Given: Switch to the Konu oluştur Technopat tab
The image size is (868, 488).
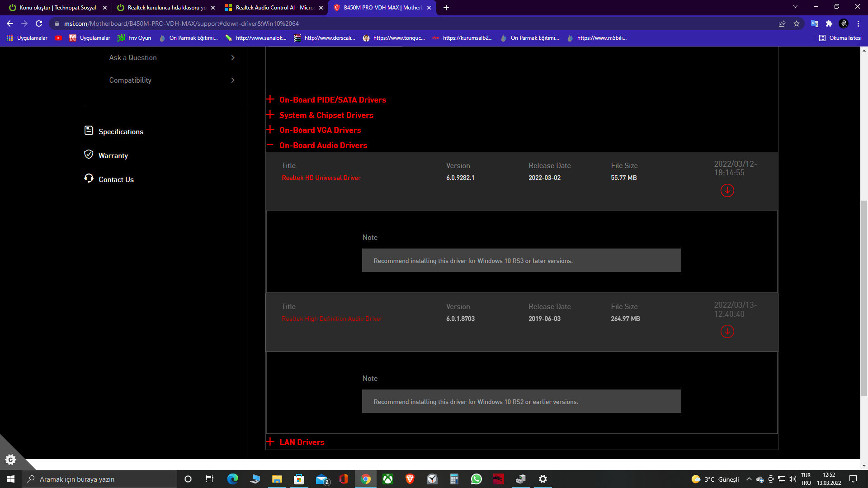Looking at the screenshot, I should click(57, 8).
